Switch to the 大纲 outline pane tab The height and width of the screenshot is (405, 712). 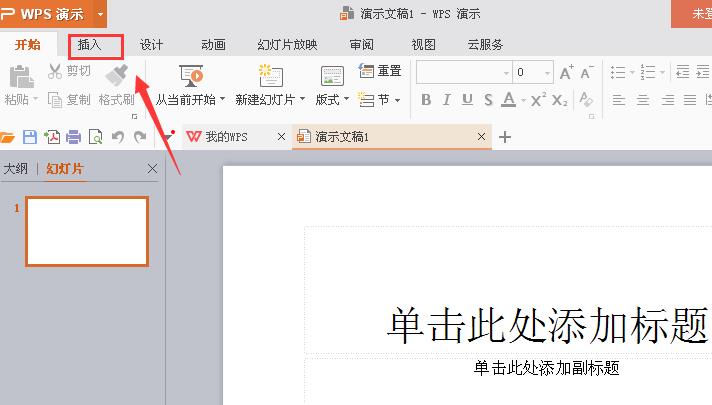15,169
